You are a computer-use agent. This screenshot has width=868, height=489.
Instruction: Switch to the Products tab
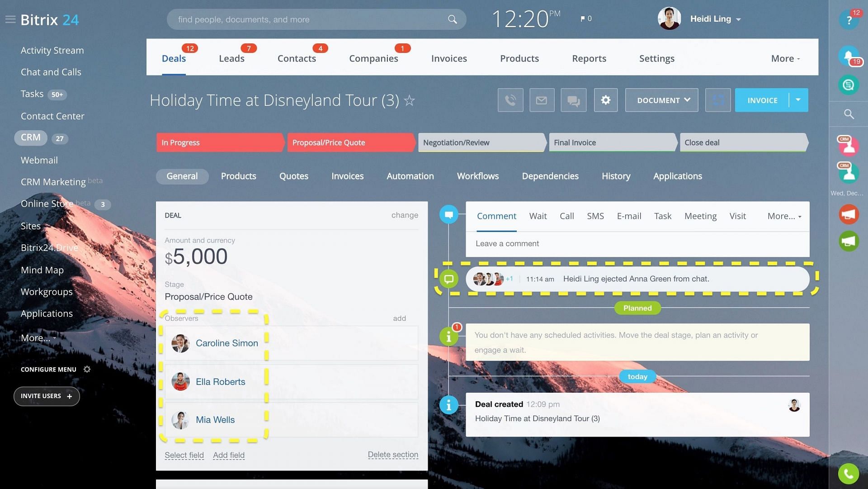pyautogui.click(x=238, y=176)
